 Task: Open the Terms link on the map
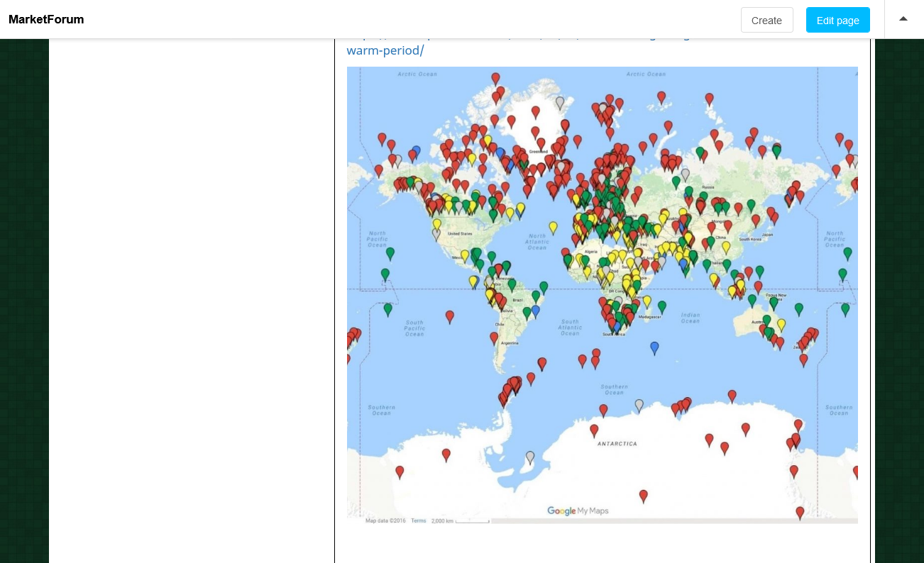pos(418,520)
